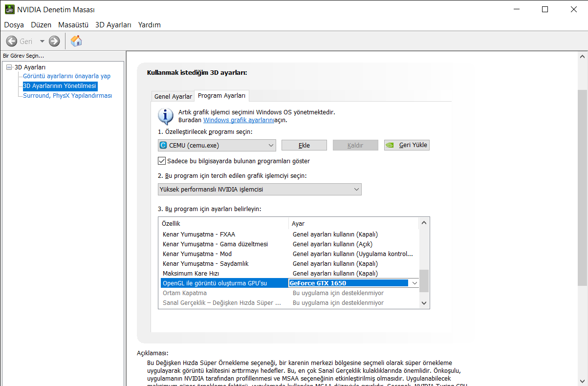Image resolution: width=588 pixels, height=386 pixels.
Task: Switch to the Program Ayarları tab
Action: point(221,95)
